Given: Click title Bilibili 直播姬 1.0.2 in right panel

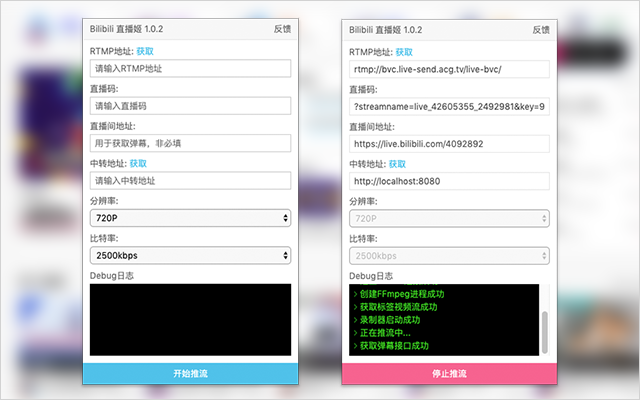Looking at the screenshot, I should point(386,30).
